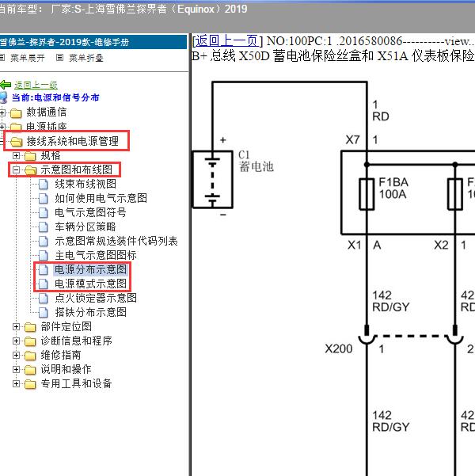Image resolution: width=475 pixels, height=476 pixels.
Task: Click page icon for 示意图常规选装件代码列表
Action: pos(44,242)
